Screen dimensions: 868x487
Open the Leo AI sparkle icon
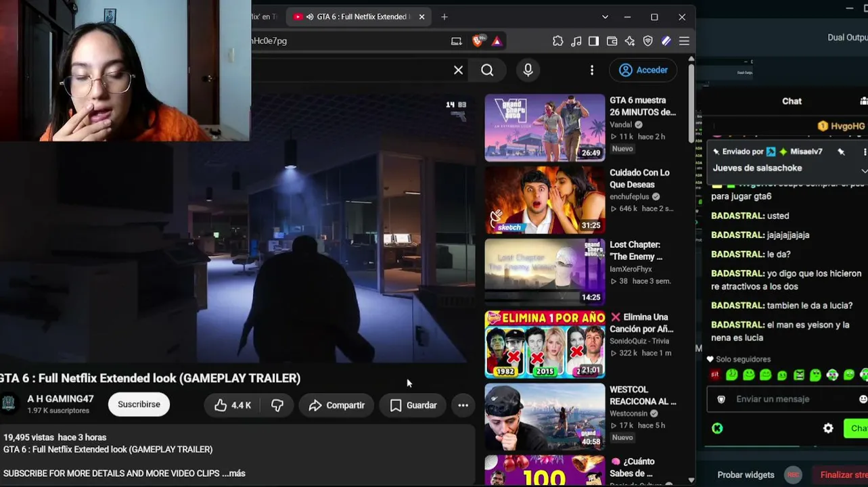pos(630,41)
